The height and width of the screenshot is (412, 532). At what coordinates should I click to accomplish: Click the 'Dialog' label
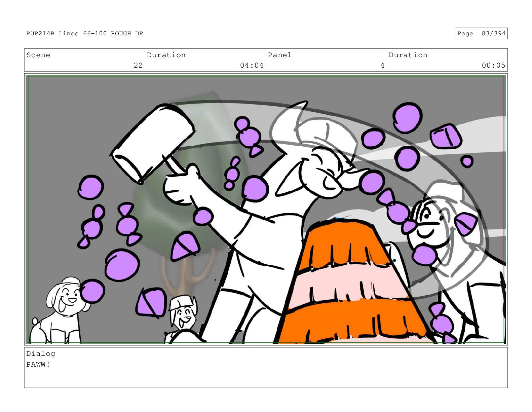(41, 354)
